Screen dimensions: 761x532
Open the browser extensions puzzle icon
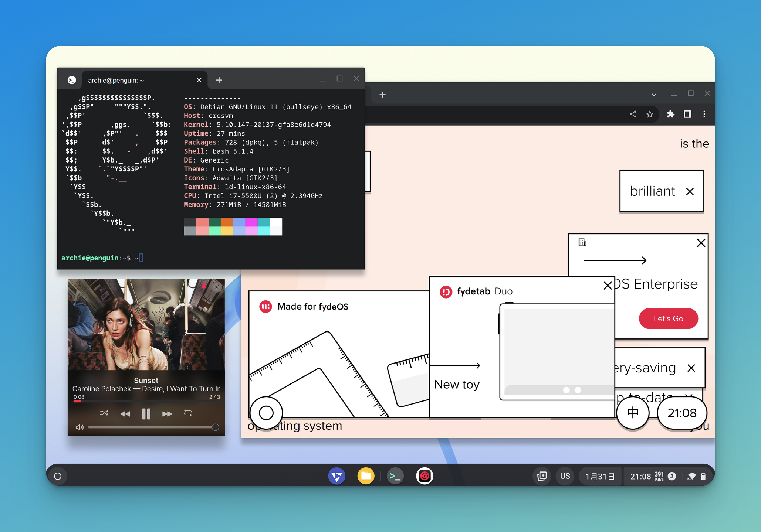click(671, 114)
